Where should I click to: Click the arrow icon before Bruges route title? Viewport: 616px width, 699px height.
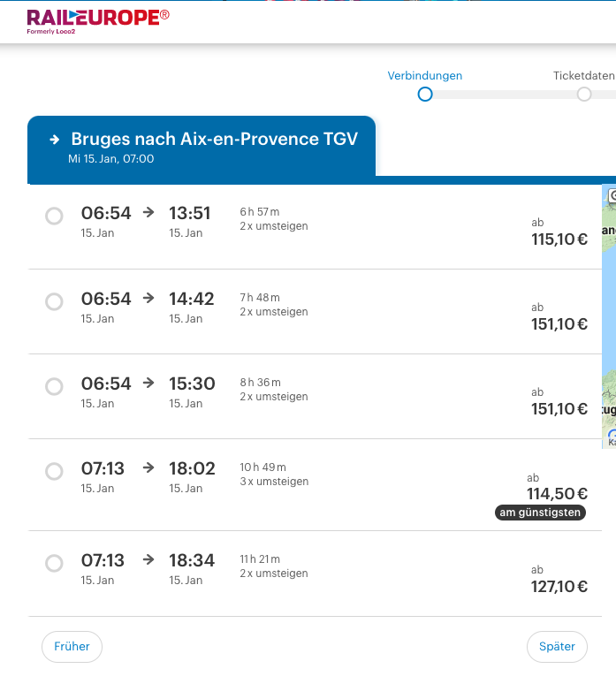click(x=55, y=140)
